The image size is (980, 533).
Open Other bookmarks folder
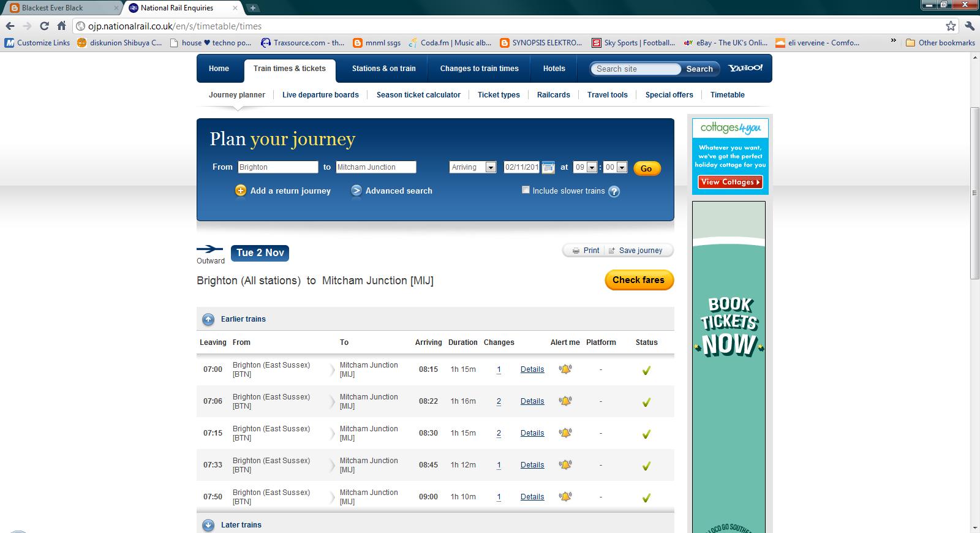940,42
